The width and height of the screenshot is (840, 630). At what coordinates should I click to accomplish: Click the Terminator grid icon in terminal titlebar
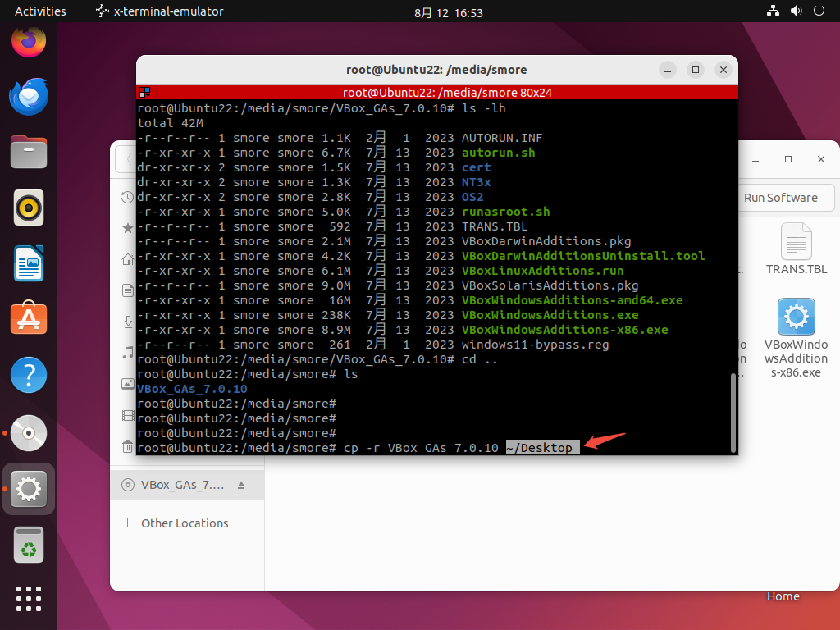pos(144,92)
